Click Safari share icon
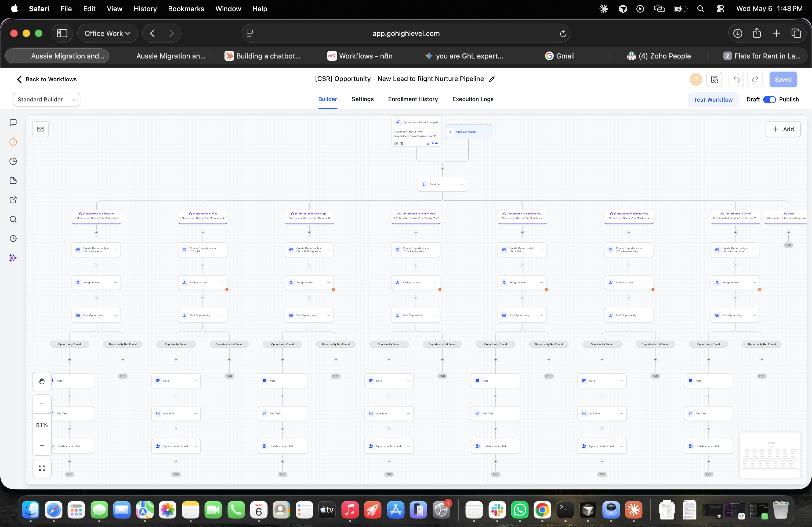The height and width of the screenshot is (527, 812). click(757, 33)
